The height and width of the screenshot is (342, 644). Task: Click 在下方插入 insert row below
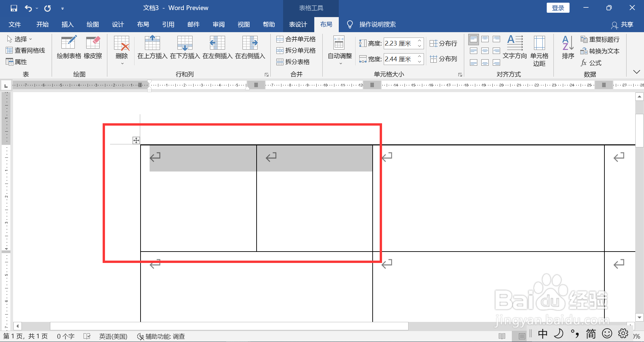click(185, 47)
